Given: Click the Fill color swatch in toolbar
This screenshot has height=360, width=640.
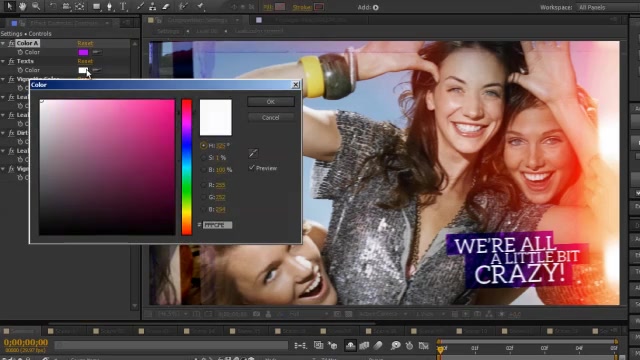Looking at the screenshot, I should [280, 7].
